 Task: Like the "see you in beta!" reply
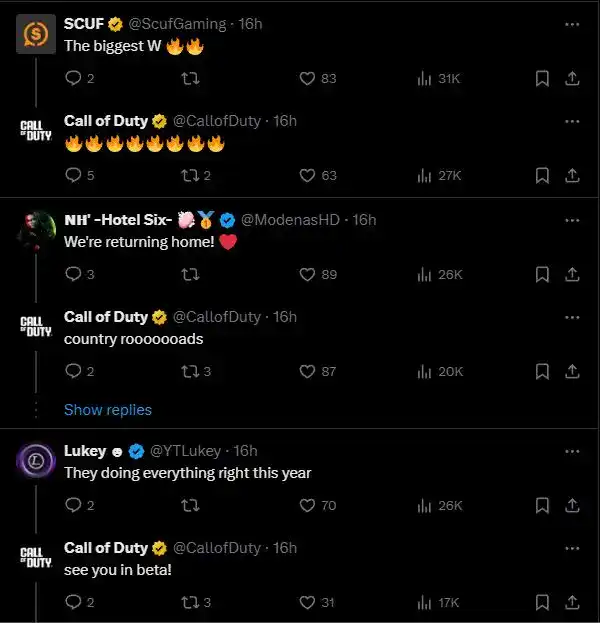pyautogui.click(x=308, y=602)
